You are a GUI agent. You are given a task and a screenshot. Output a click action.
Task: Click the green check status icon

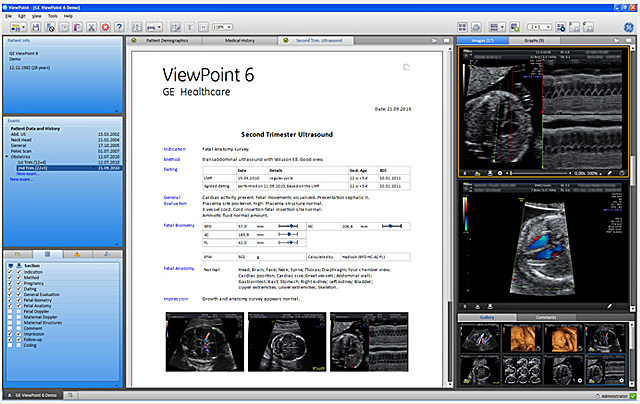[x=632, y=396]
